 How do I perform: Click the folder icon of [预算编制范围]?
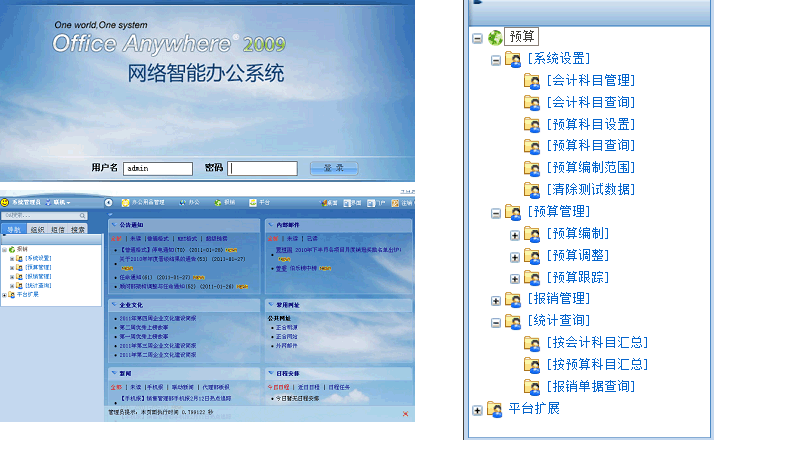(532, 168)
